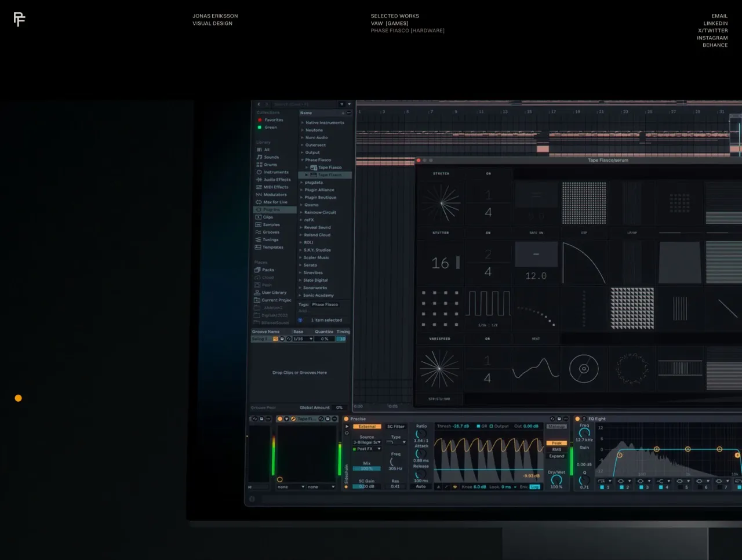Click the Heat waveform curve tile
This screenshot has width=742, height=560.
pos(536,369)
